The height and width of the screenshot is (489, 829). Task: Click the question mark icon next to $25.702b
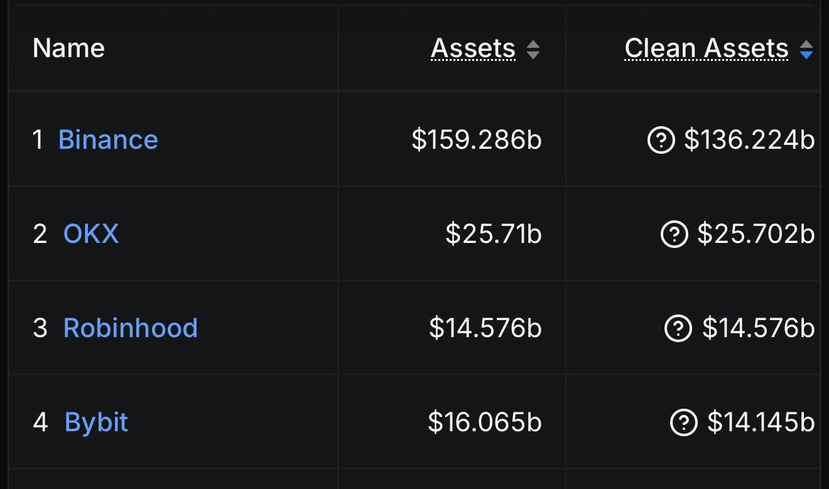click(x=674, y=234)
